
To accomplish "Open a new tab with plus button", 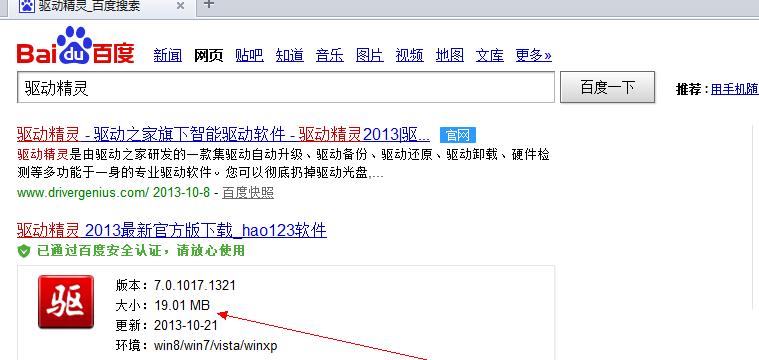I will tap(208, 4).
